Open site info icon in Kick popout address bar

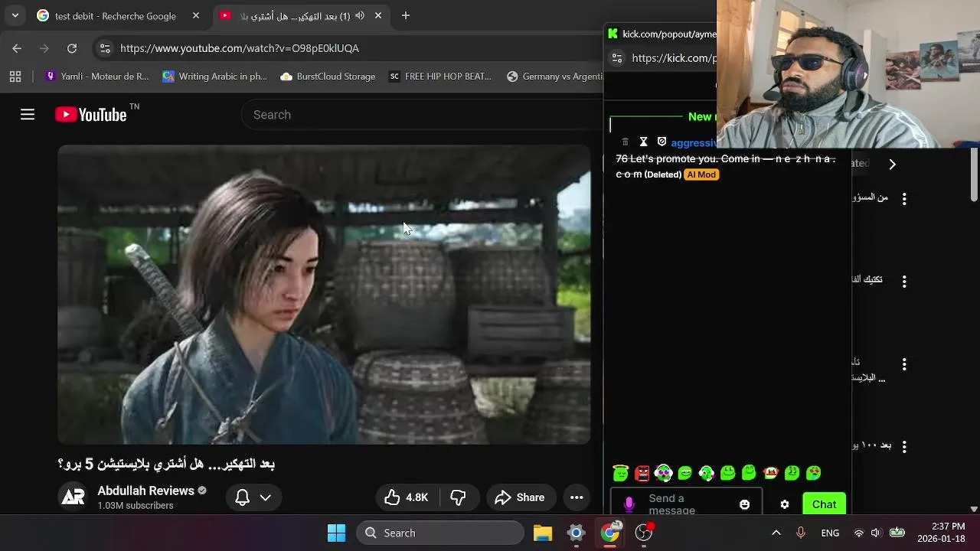(x=617, y=58)
